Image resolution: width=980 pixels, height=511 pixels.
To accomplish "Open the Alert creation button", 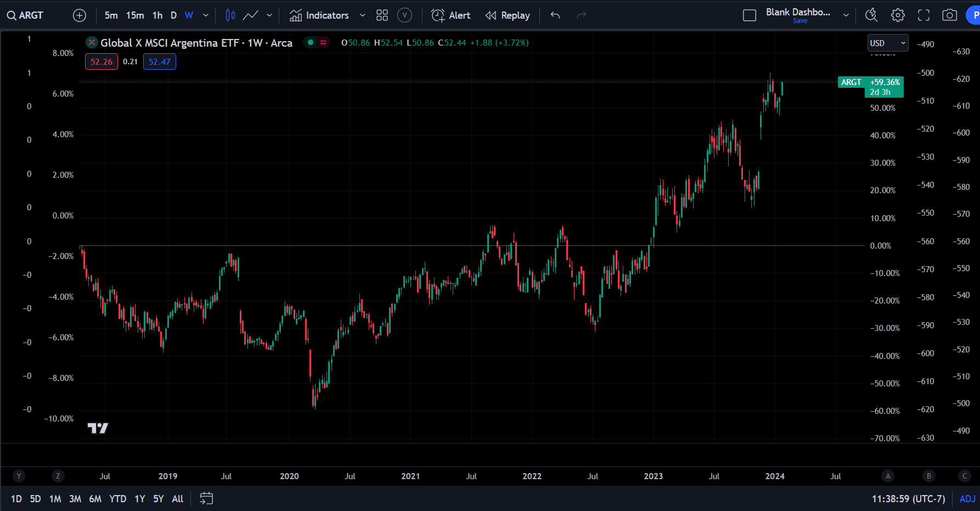I will click(450, 15).
